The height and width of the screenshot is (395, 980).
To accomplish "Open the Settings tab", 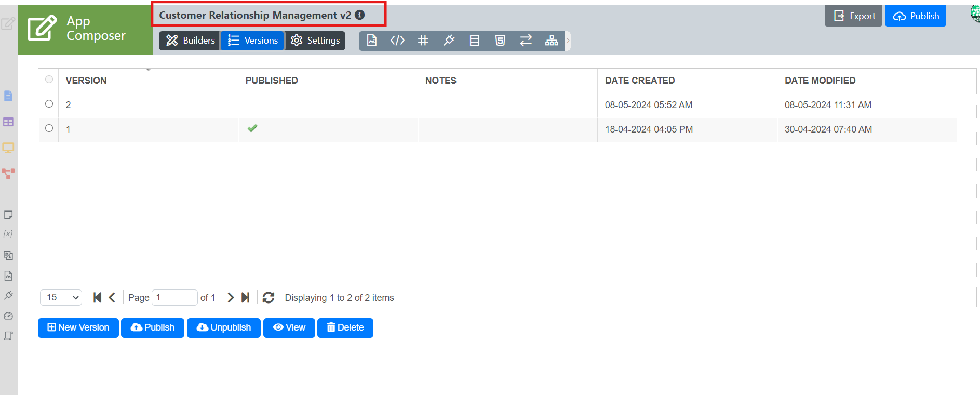I will 315,41.
